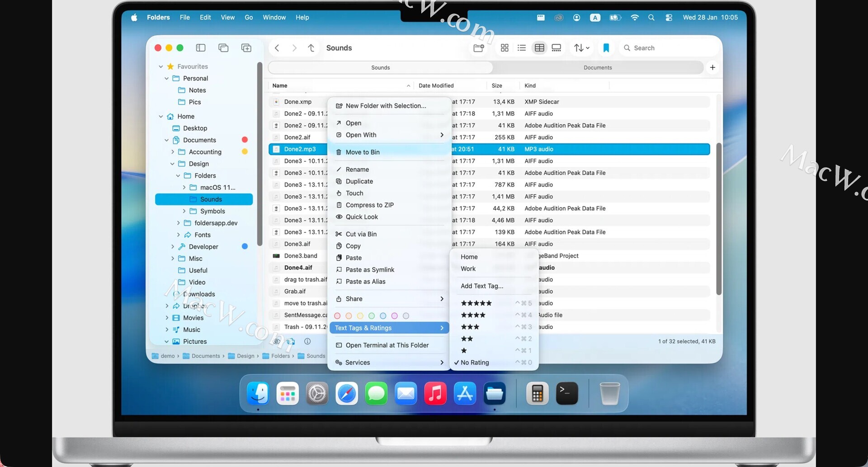Collapse the Documents folder in sidebar

tap(167, 140)
